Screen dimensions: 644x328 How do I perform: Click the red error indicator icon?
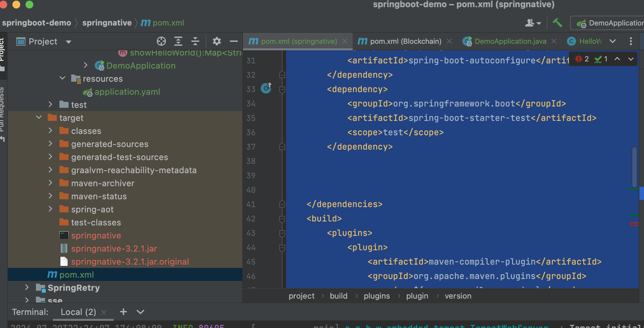click(x=579, y=59)
